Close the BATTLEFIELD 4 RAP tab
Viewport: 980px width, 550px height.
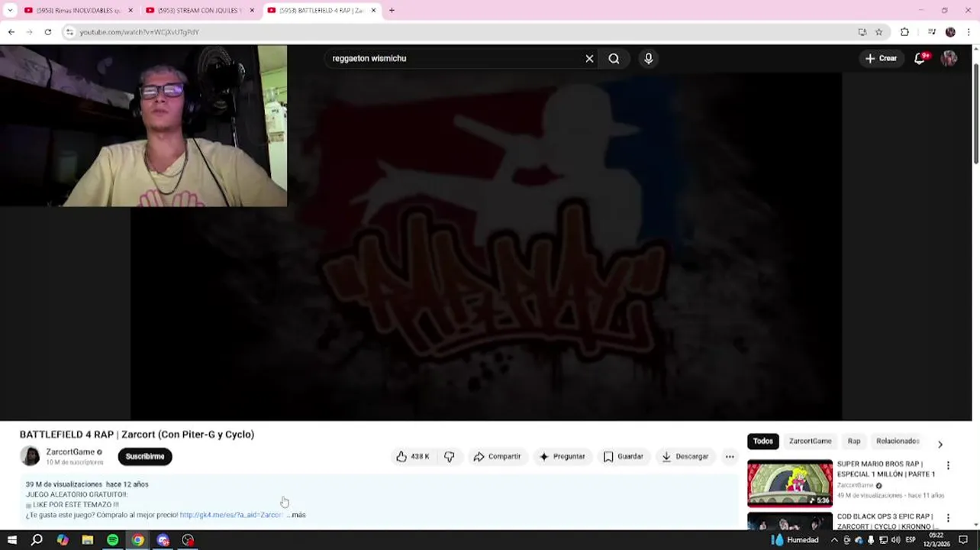[373, 11]
